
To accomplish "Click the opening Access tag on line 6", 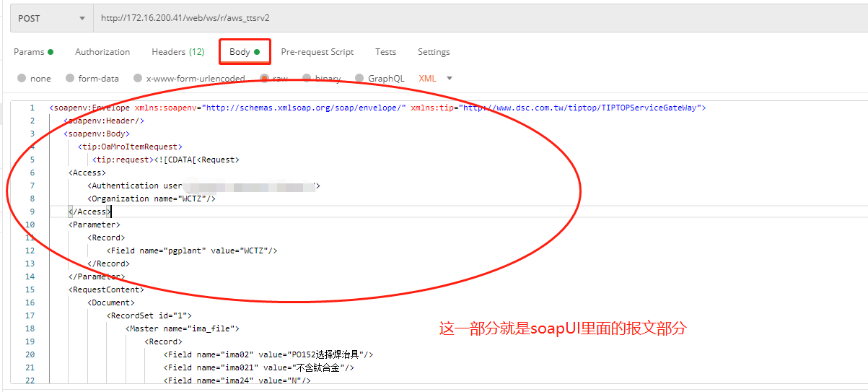I will [x=87, y=173].
